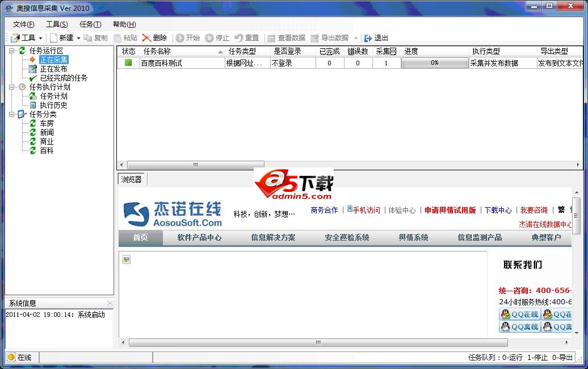Open 信息监测产品 in the site navigation
This screenshot has width=588, height=369.
480,238
